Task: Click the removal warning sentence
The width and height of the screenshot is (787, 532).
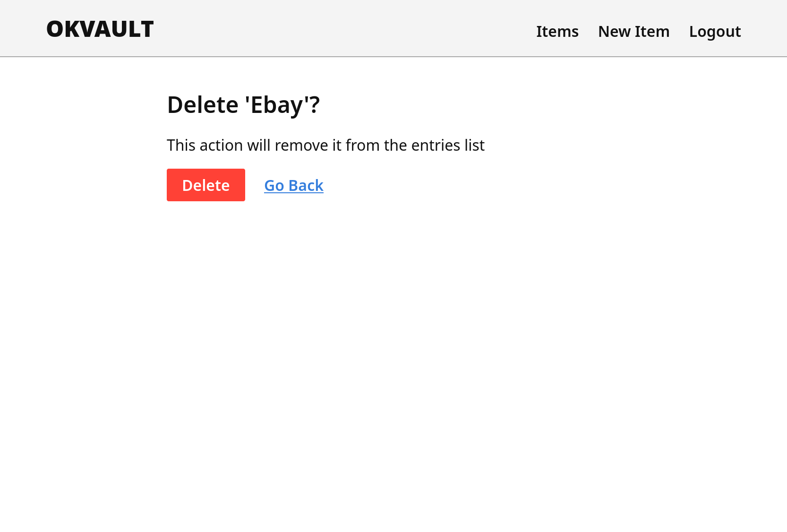Action: 325,145
